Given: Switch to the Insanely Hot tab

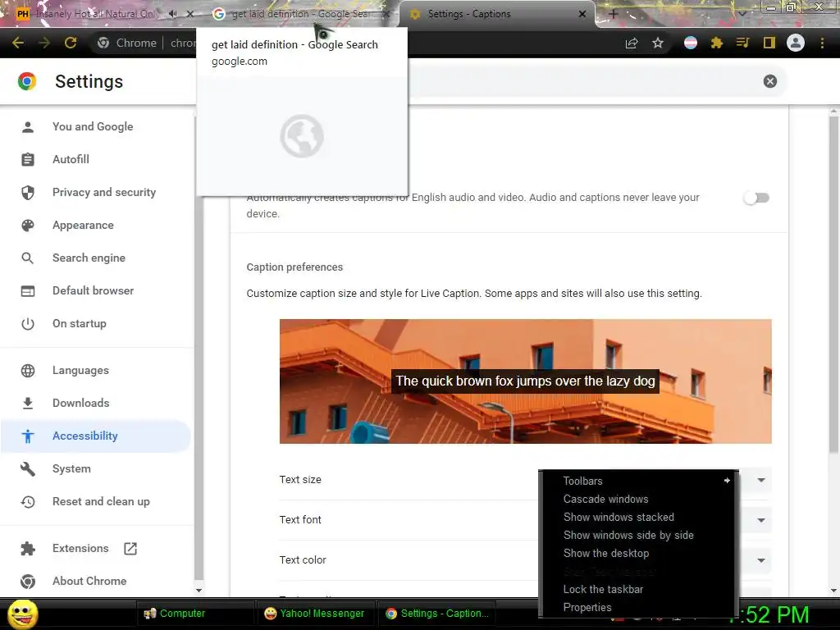Looking at the screenshot, I should 95,14.
